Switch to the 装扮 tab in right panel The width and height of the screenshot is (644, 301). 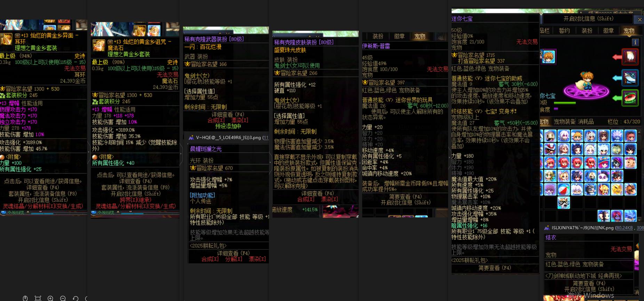(x=587, y=31)
